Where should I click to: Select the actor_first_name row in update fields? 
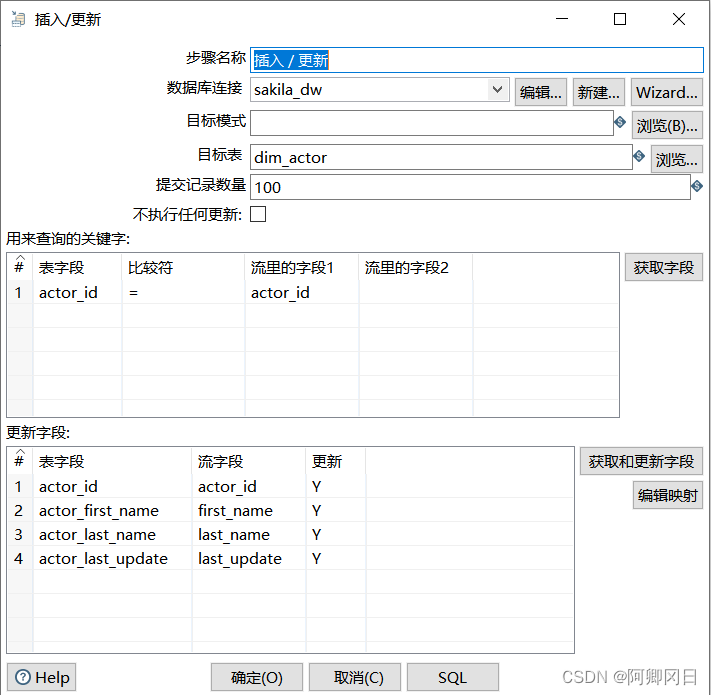99,510
